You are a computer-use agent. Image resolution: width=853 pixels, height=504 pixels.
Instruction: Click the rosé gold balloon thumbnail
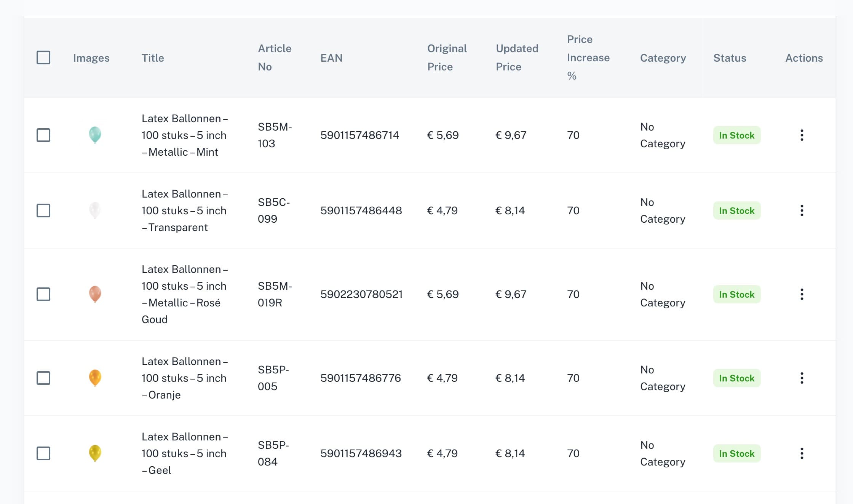(95, 294)
